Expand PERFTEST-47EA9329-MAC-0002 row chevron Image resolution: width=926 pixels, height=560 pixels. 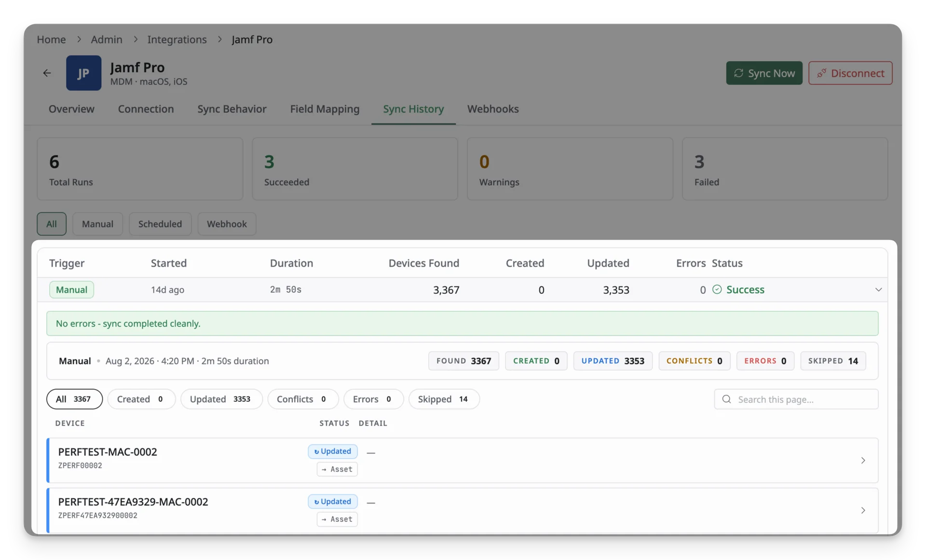point(863,510)
